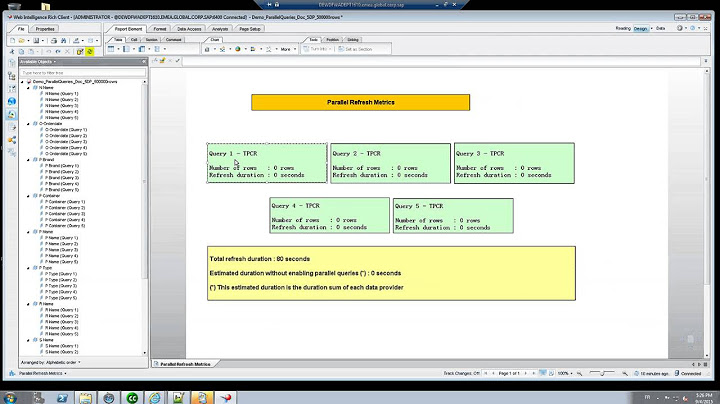
Task: Open the Properties tab
Action: tap(45, 29)
